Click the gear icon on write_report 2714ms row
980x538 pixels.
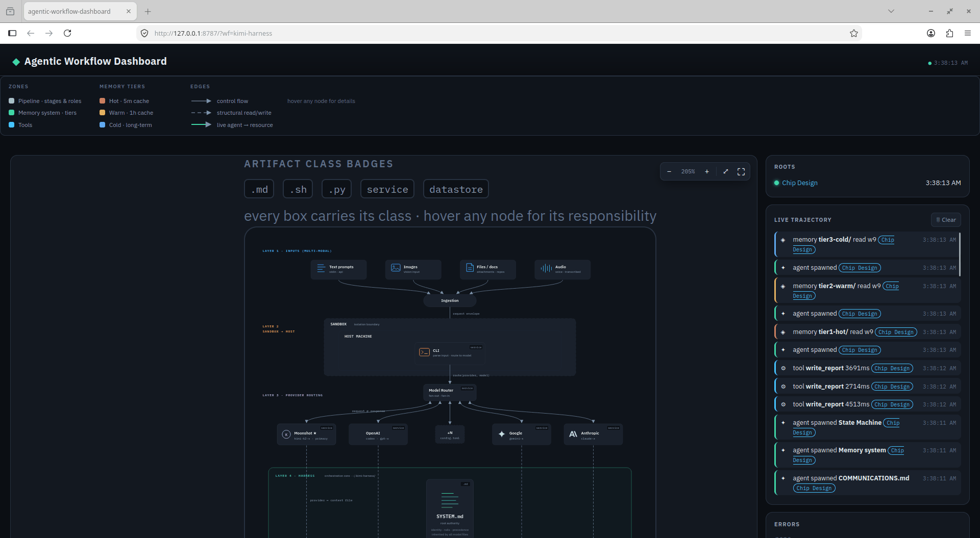pyautogui.click(x=783, y=387)
